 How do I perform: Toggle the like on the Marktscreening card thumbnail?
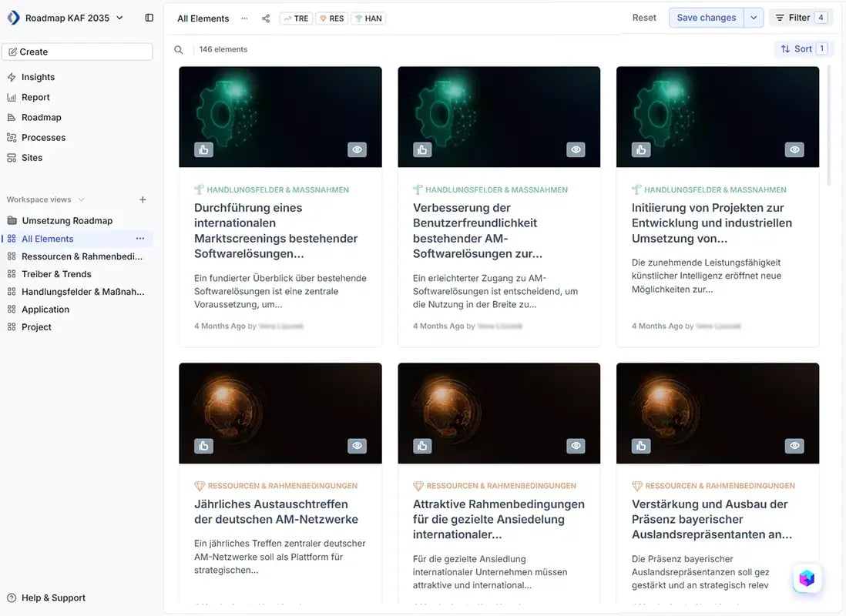tap(203, 150)
